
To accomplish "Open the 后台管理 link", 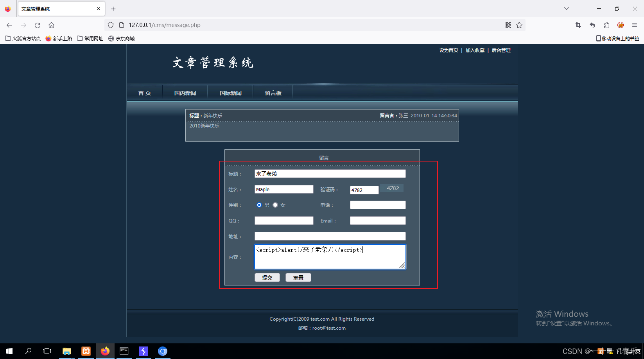I will tap(501, 50).
